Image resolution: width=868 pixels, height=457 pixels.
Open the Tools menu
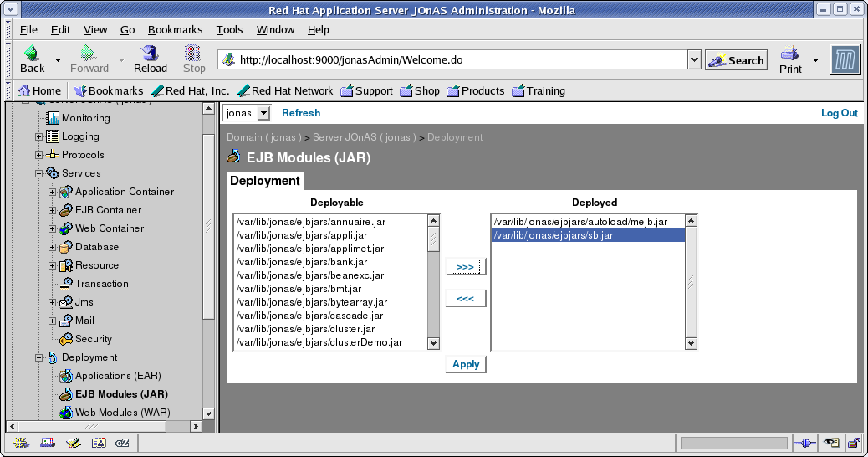[229, 30]
